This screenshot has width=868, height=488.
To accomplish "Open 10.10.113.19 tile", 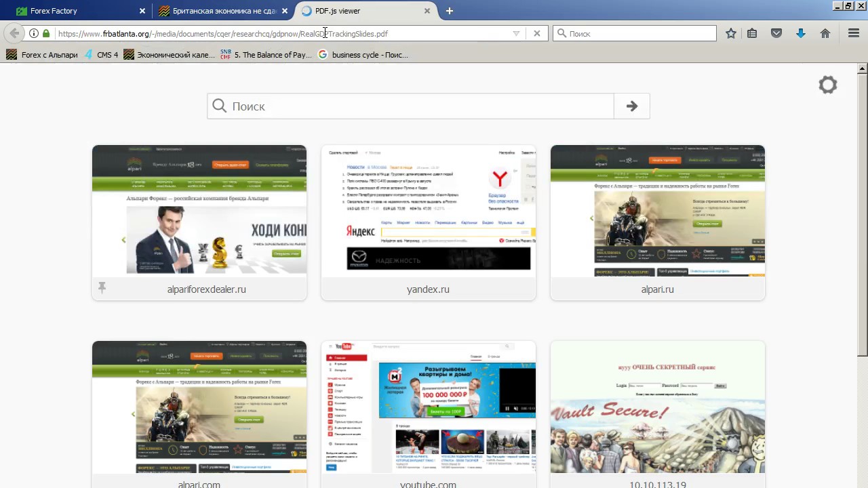I will [x=658, y=414].
